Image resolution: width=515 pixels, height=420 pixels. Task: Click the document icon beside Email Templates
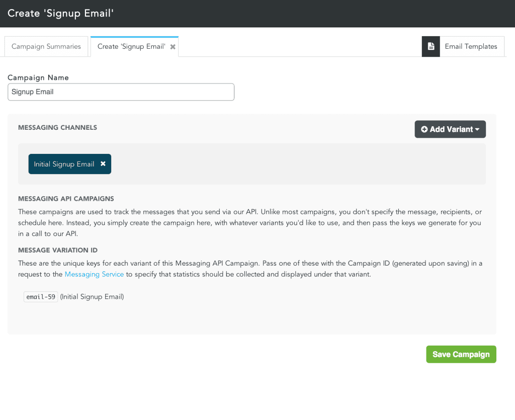click(x=431, y=46)
